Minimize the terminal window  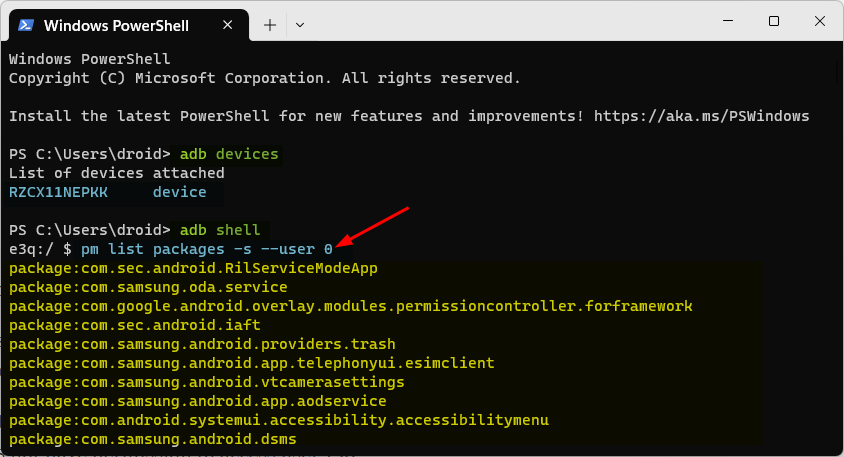pos(727,21)
